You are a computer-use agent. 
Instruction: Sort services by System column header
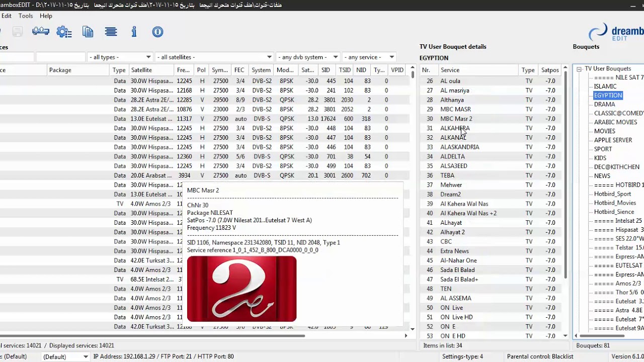click(261, 70)
